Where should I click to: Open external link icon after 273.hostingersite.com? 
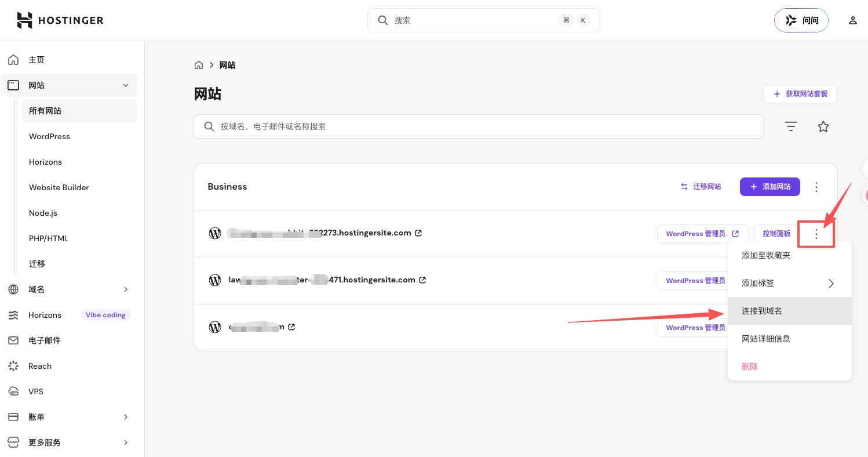[418, 233]
